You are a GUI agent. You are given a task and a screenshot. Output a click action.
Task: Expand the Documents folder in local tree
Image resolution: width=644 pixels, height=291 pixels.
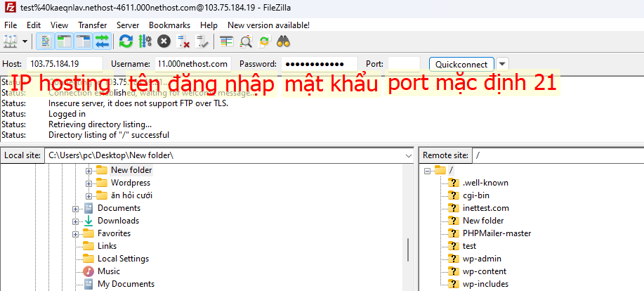point(76,208)
